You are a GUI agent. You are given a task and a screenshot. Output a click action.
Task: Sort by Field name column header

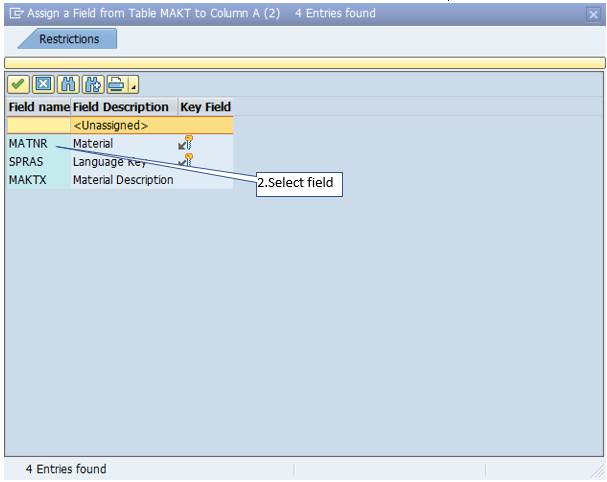(x=39, y=107)
